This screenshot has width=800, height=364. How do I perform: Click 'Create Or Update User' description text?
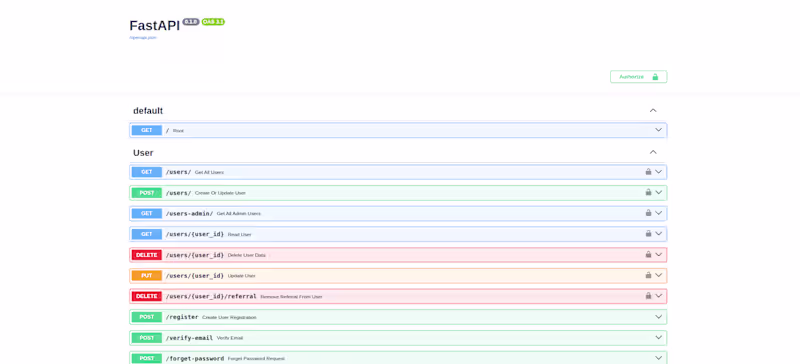pos(220,193)
